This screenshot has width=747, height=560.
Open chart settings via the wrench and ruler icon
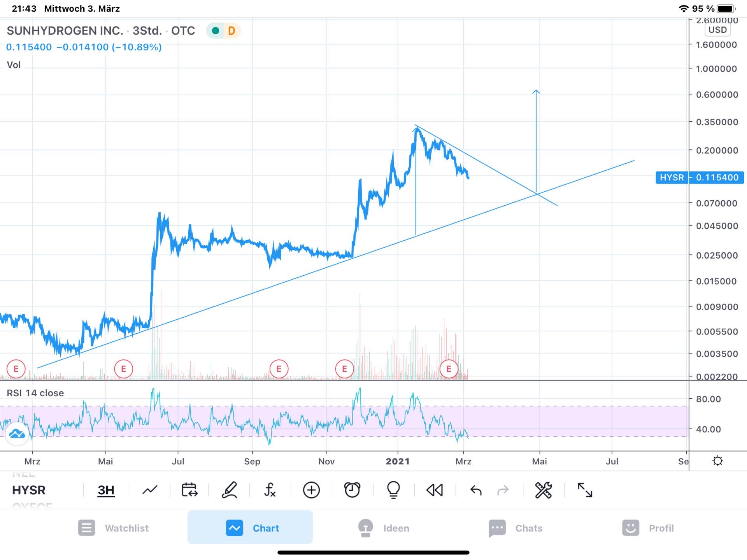[x=543, y=490]
